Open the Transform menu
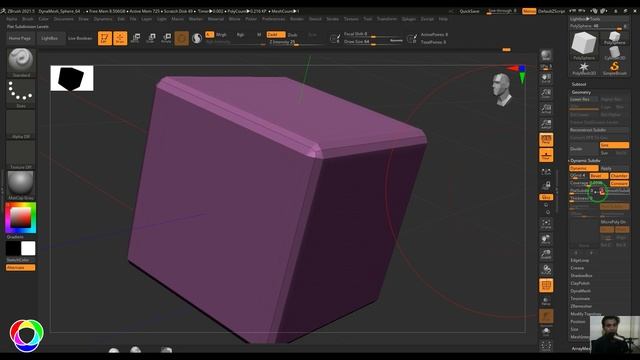The height and width of the screenshot is (360, 640). (x=387, y=19)
